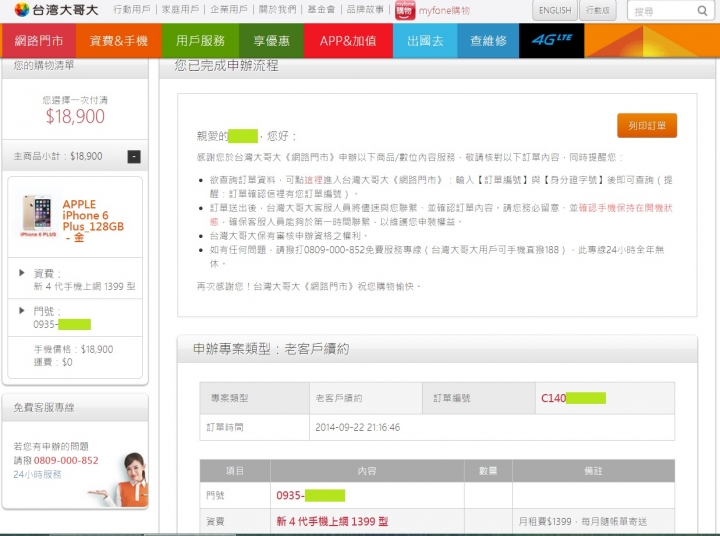
Task: Click the 申辦專案類型:老客戶續約 heading
Action: (271, 349)
